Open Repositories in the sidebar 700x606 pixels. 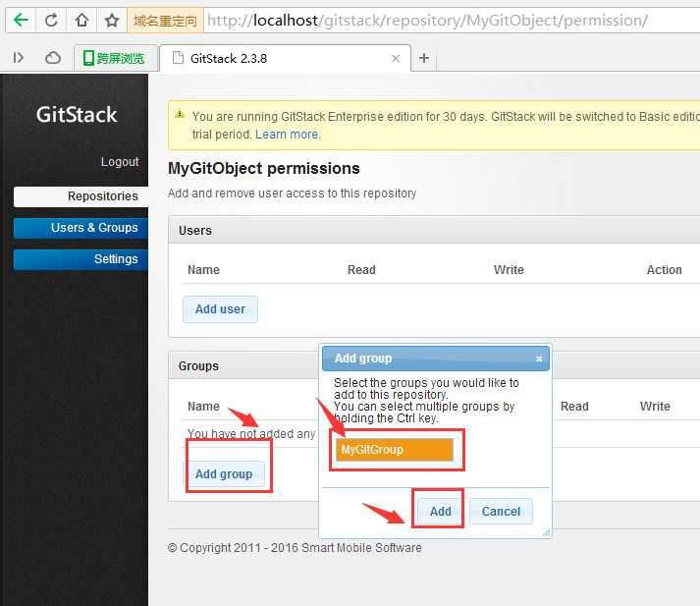(81, 196)
